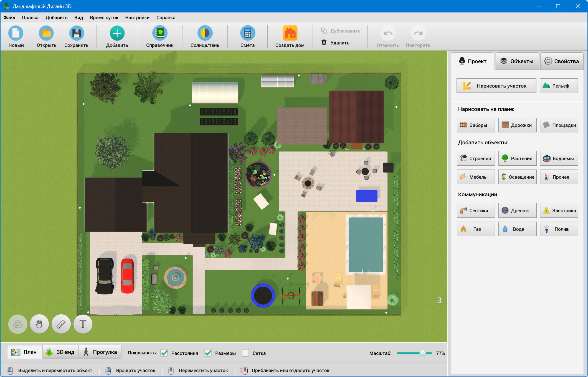Screen dimensions: 588x377
Task: Adjust the Масштаб zoom slider
Action: click(422, 353)
